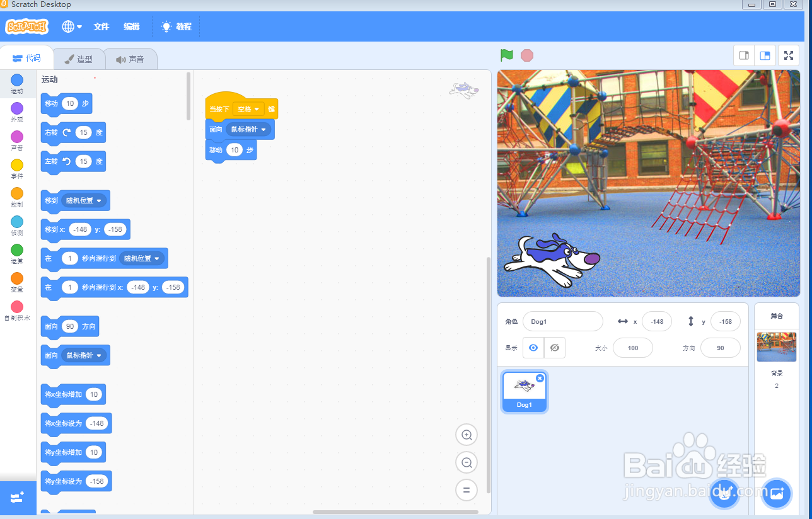Click the 左转 15 度 block rotate icon
The height and width of the screenshot is (519, 812).
coord(66,161)
